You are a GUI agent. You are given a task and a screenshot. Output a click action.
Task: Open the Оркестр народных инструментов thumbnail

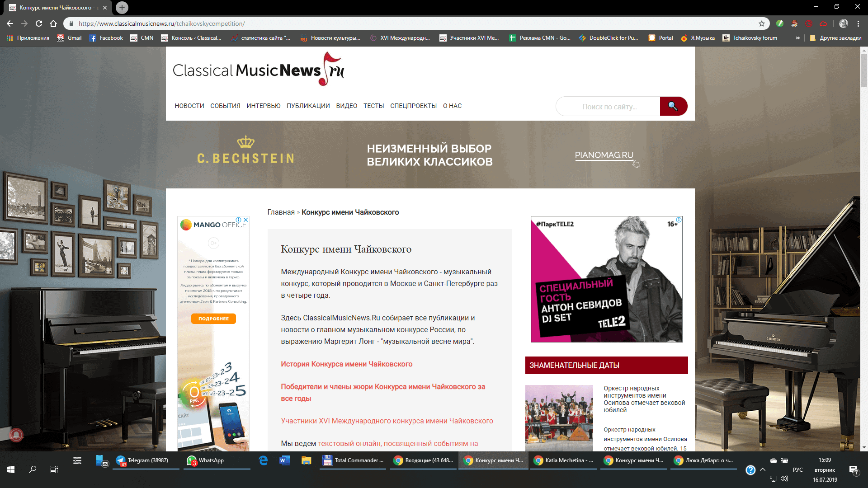tap(559, 418)
